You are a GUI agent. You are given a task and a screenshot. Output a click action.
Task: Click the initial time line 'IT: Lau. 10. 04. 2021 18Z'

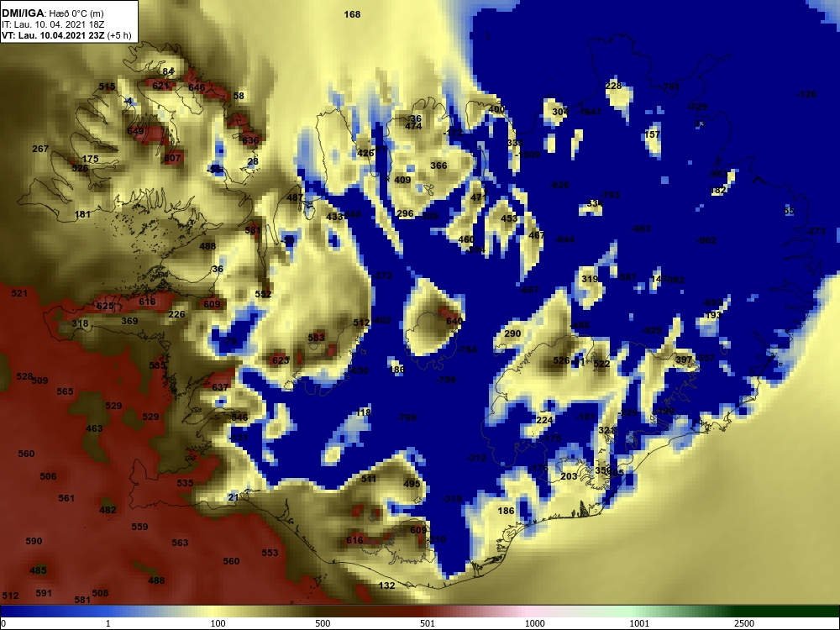[x=53, y=24]
